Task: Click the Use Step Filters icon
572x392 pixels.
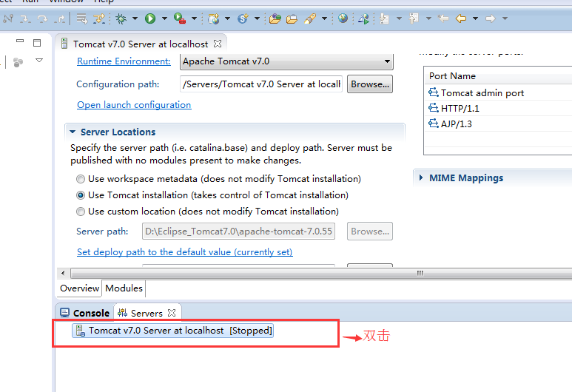Action: click(99, 18)
